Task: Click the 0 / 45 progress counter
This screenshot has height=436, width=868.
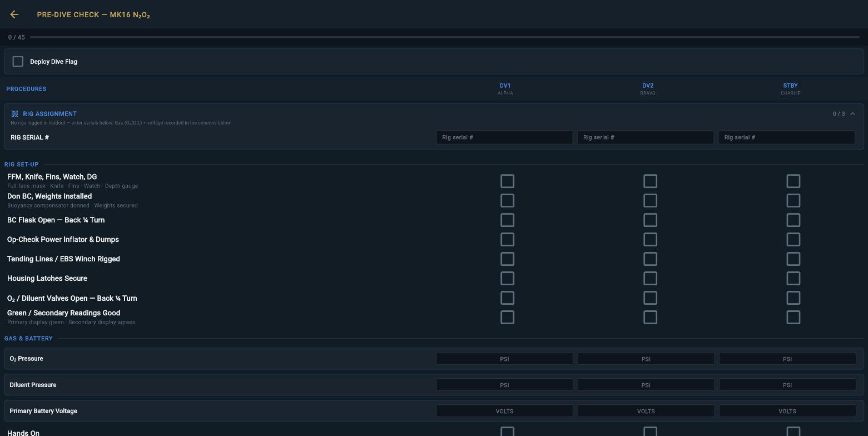Action: click(x=17, y=37)
